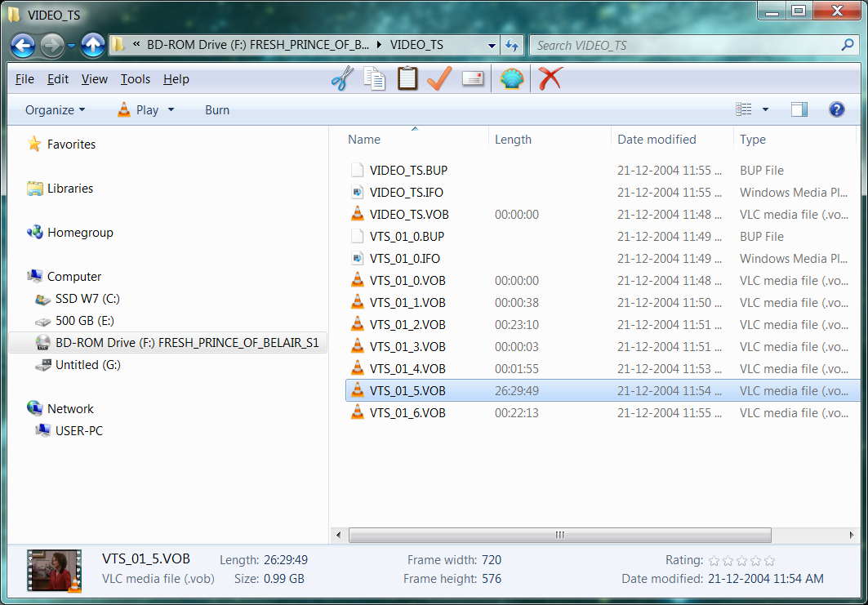
Task: Open the File menu
Action: [x=24, y=79]
